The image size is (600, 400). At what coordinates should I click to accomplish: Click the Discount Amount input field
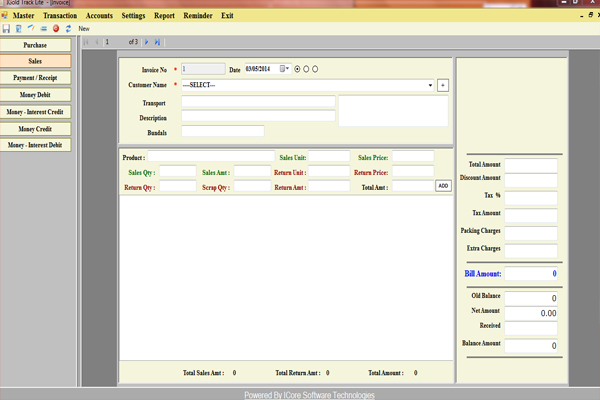(x=530, y=180)
